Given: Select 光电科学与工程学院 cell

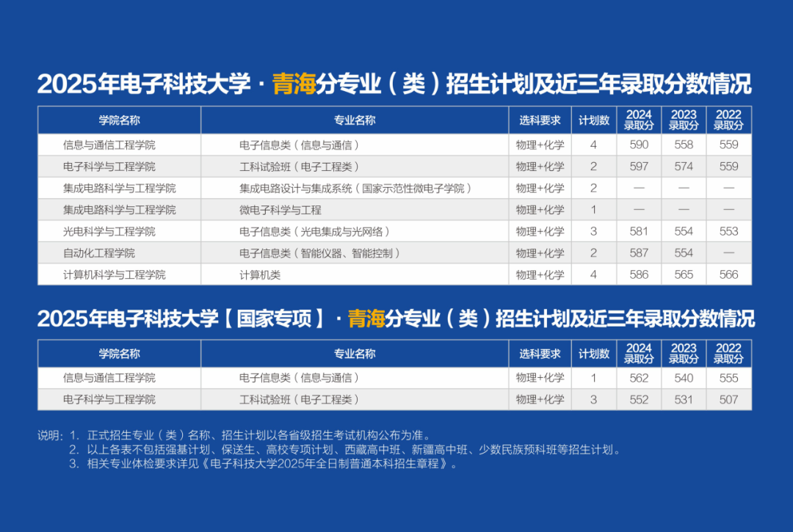Looking at the screenshot, I should 117,231.
